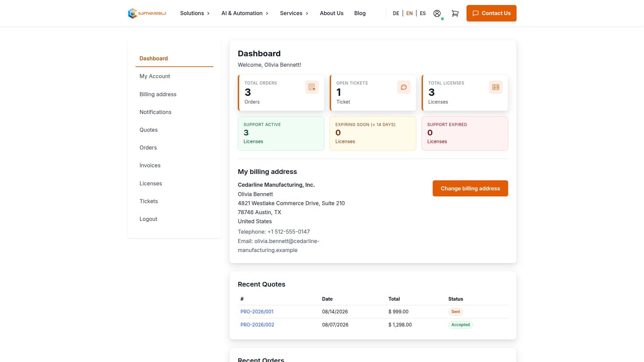This screenshot has width=644, height=362.
Task: Click the Open Tickets count card
Action: pyautogui.click(x=373, y=93)
